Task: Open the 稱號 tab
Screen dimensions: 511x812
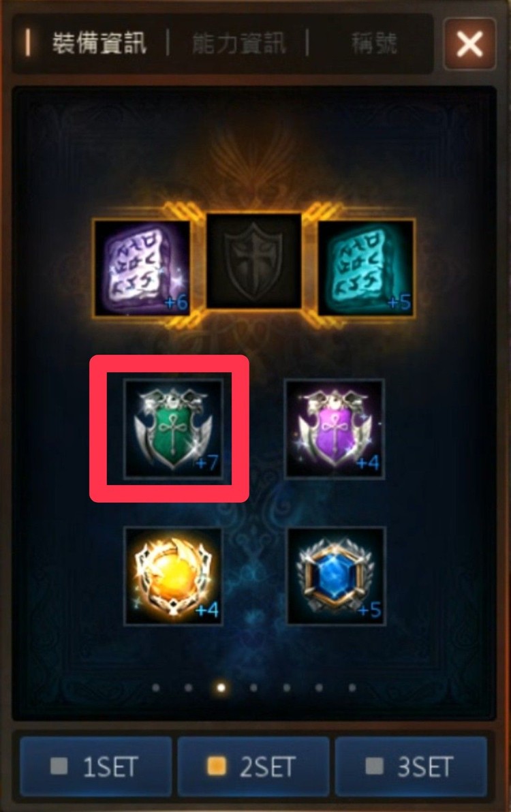Action: click(x=374, y=43)
